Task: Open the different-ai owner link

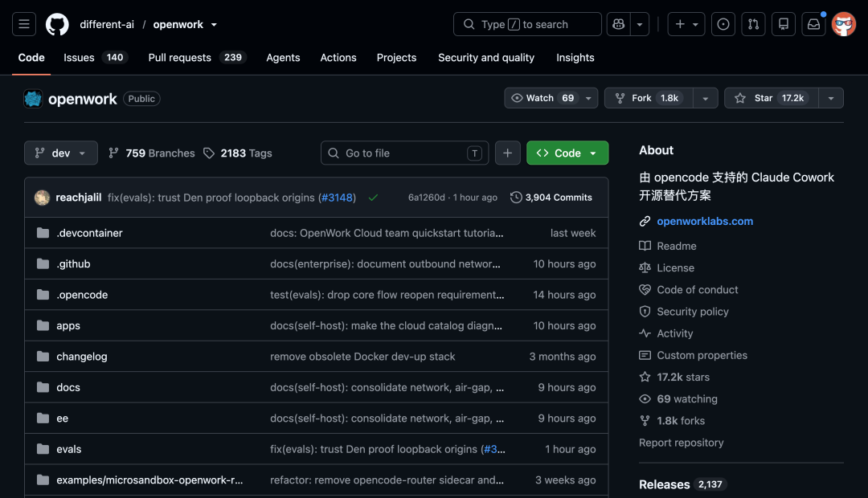Action: pyautogui.click(x=107, y=24)
